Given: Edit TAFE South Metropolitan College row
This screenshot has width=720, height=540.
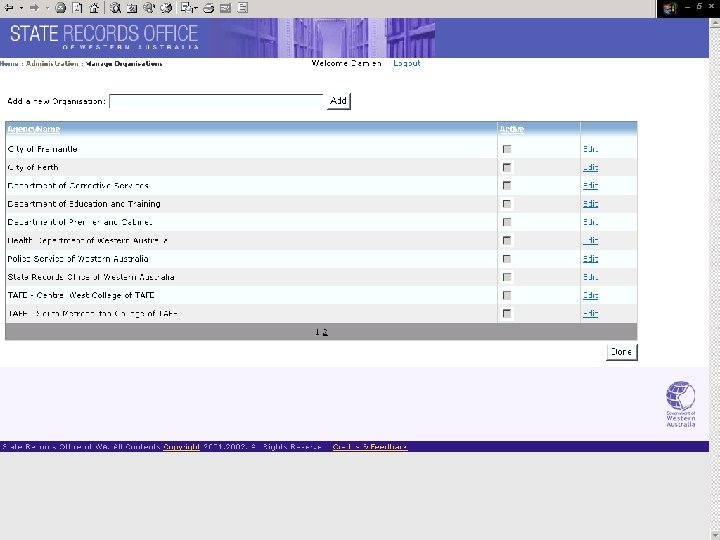Looking at the screenshot, I should click(x=591, y=313).
